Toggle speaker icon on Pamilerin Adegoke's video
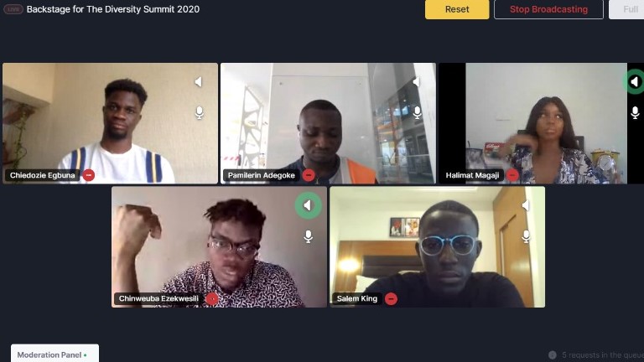 click(x=417, y=81)
